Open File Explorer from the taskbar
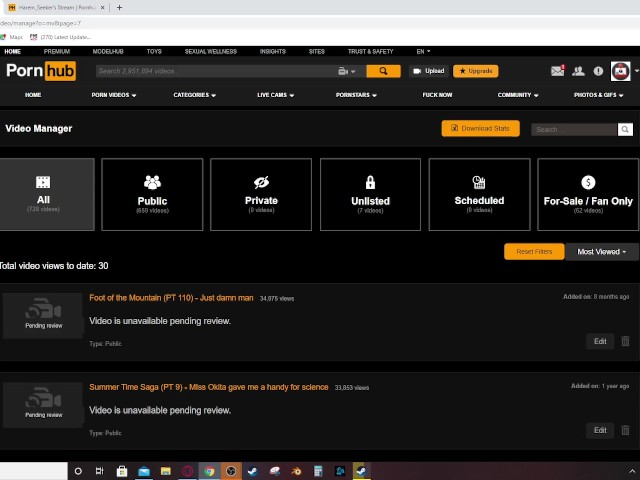 coord(165,471)
